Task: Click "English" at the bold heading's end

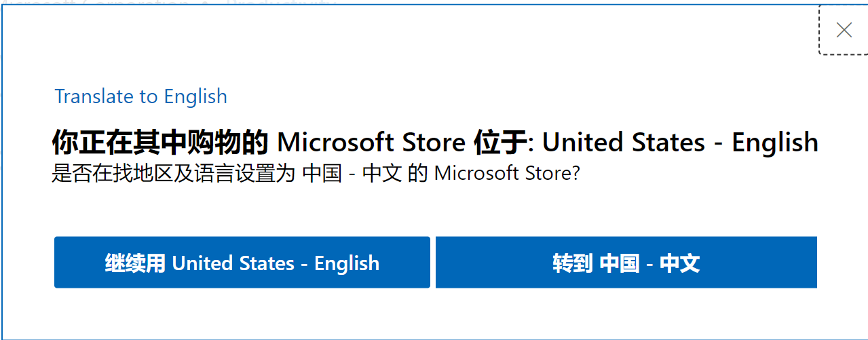Action: pos(775,143)
